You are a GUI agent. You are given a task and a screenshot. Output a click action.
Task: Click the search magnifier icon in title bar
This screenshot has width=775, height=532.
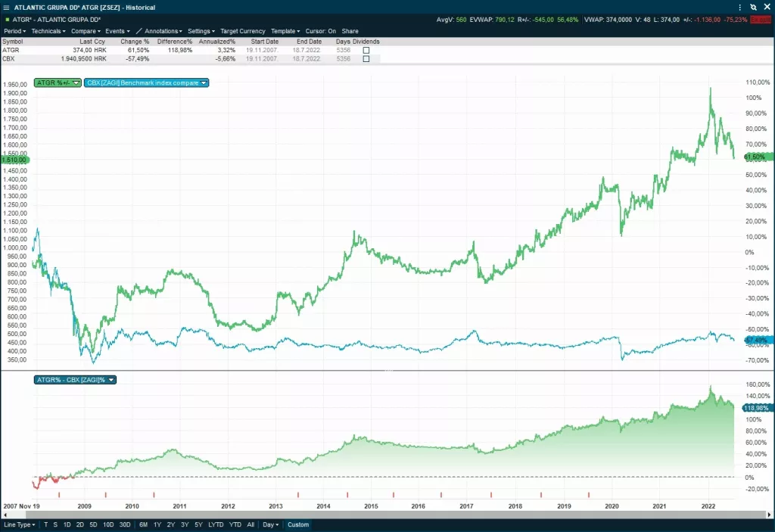click(x=754, y=7)
